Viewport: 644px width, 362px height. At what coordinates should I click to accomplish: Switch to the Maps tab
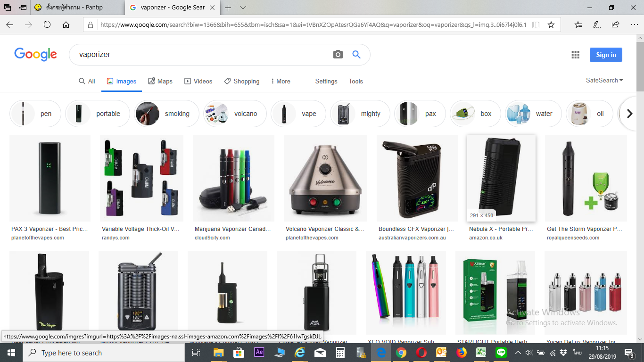coord(160,81)
